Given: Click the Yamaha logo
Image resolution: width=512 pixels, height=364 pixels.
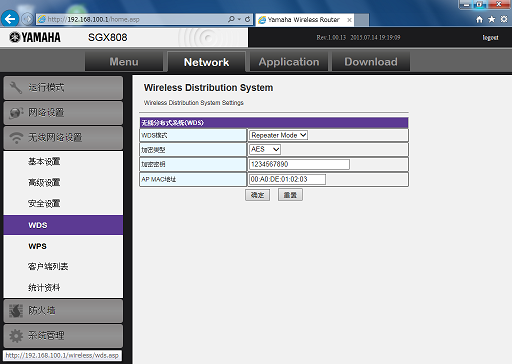Looking at the screenshot, I should [35, 37].
